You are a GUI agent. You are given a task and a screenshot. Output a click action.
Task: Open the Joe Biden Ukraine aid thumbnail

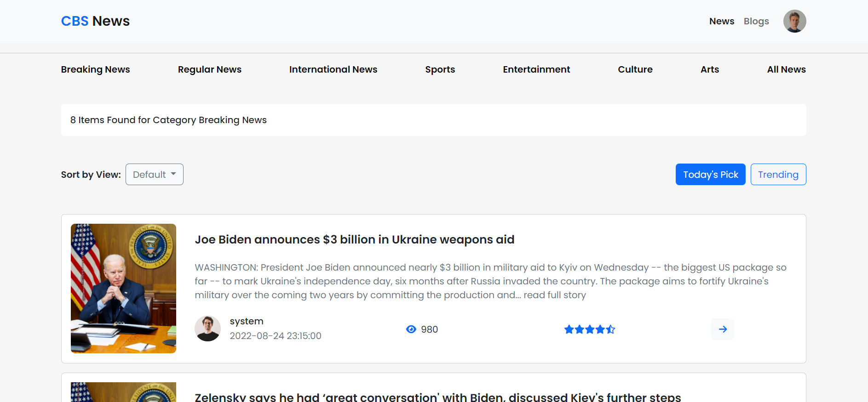point(123,289)
